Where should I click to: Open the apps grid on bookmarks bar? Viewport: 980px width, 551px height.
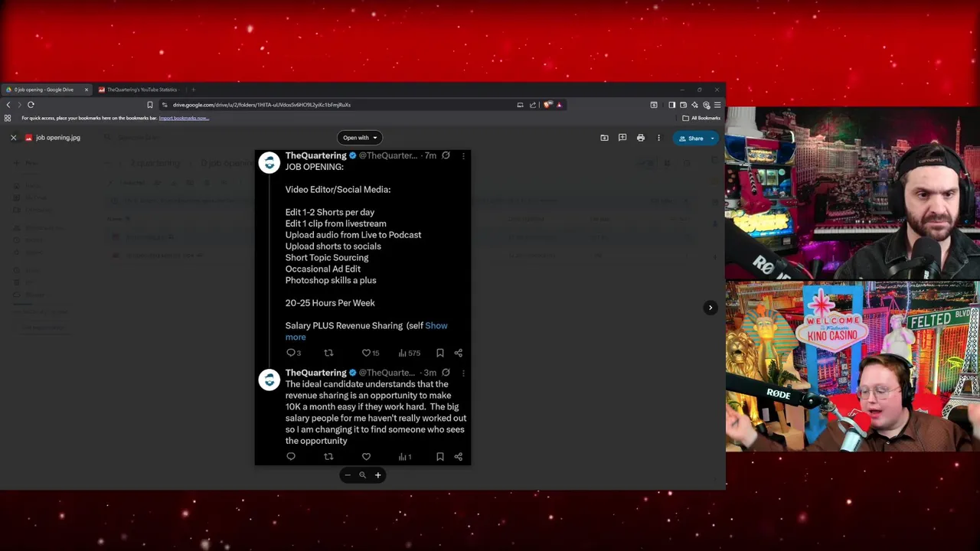point(8,118)
